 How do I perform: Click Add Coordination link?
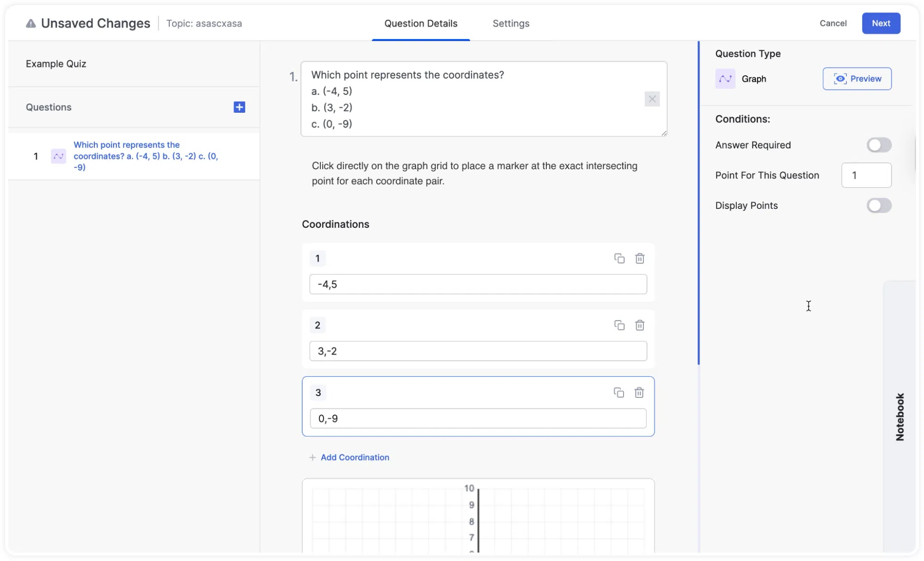point(349,457)
